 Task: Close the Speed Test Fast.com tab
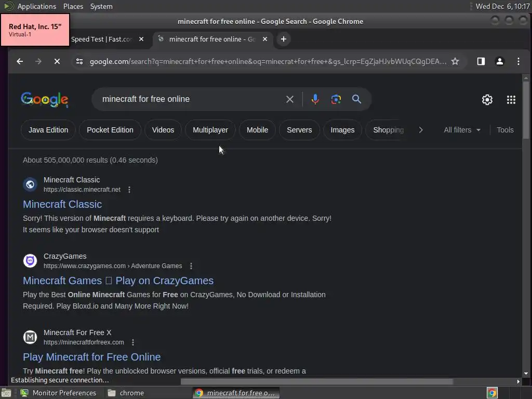click(x=141, y=39)
